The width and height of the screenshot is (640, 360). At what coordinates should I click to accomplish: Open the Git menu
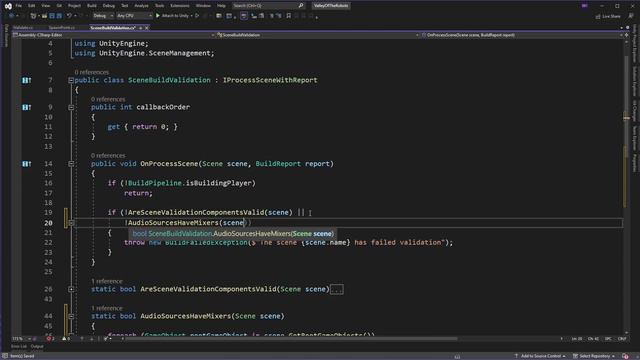point(59,6)
